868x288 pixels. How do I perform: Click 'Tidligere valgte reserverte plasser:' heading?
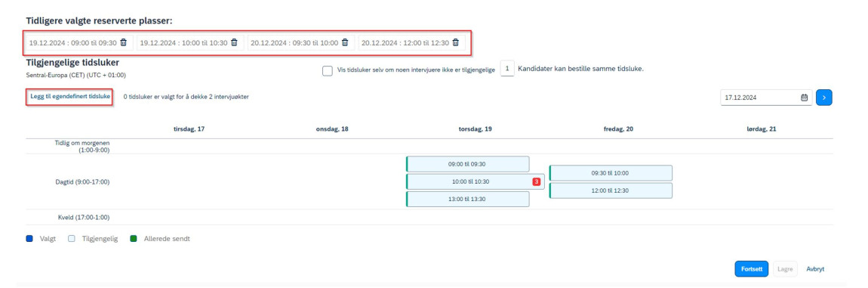[x=99, y=20]
